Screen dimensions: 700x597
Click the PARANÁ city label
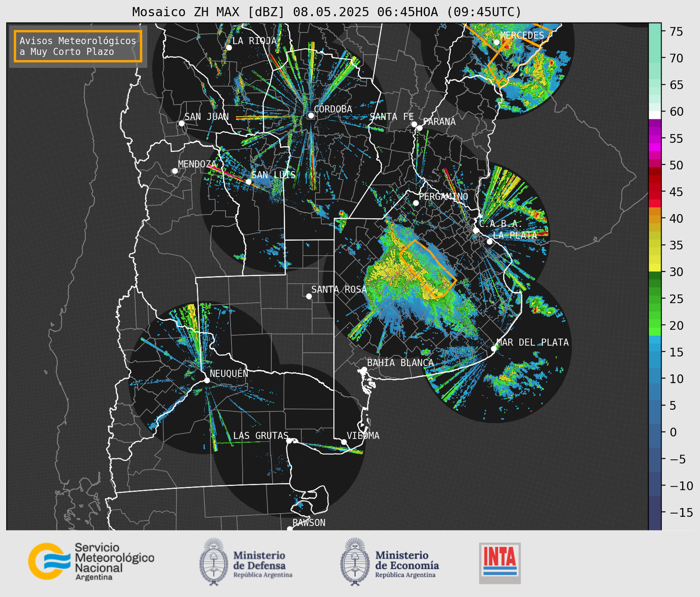click(x=439, y=122)
